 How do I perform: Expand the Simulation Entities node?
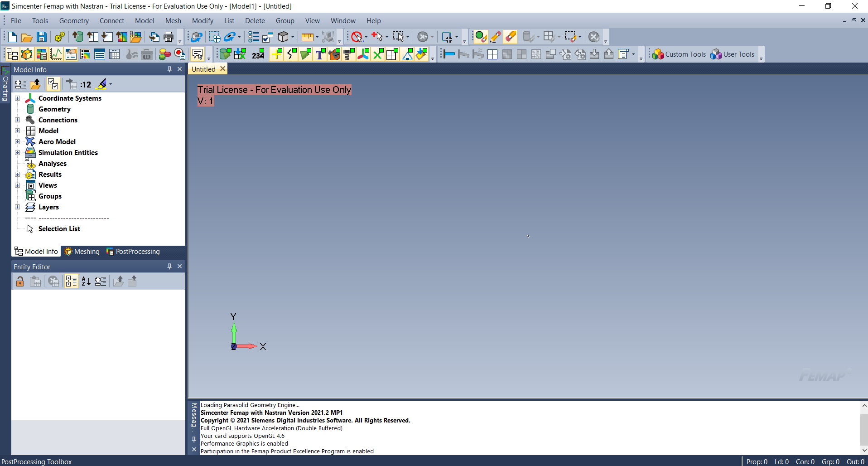17,152
